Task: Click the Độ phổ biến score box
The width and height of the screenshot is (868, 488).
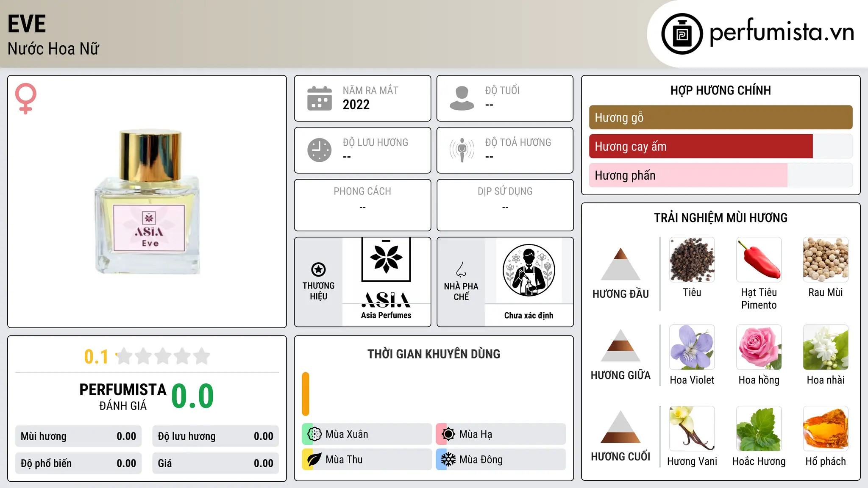Action: [x=78, y=463]
